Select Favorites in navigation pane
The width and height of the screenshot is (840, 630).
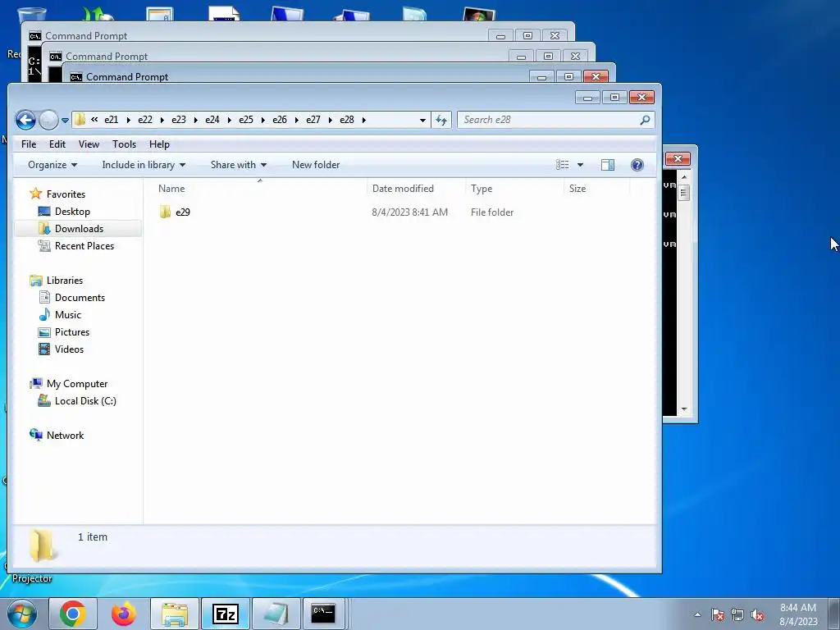click(x=66, y=194)
